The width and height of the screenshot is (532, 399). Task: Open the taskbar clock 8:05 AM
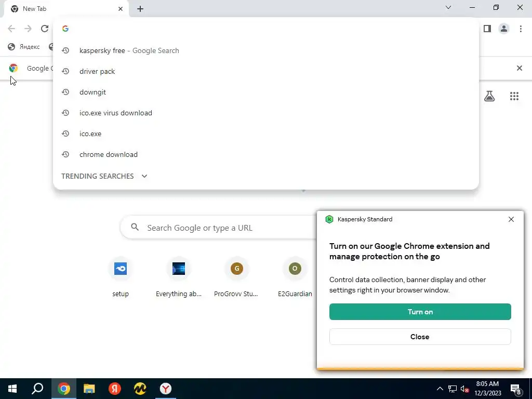coord(487,389)
